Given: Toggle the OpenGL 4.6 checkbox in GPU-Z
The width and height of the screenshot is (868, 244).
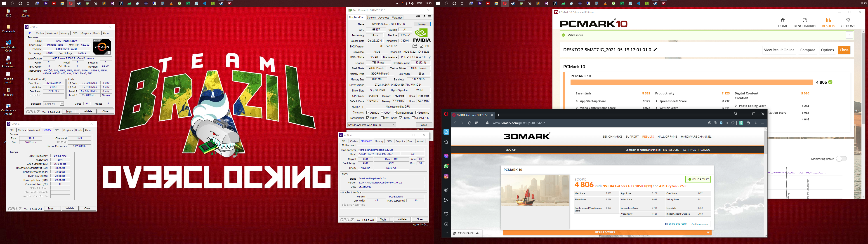Looking at the screenshot, I should pos(413,118).
